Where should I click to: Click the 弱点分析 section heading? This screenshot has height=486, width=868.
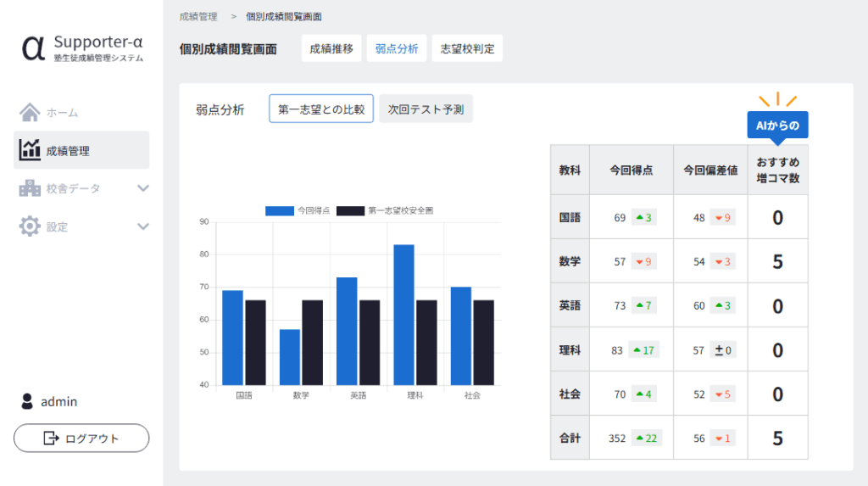click(220, 109)
